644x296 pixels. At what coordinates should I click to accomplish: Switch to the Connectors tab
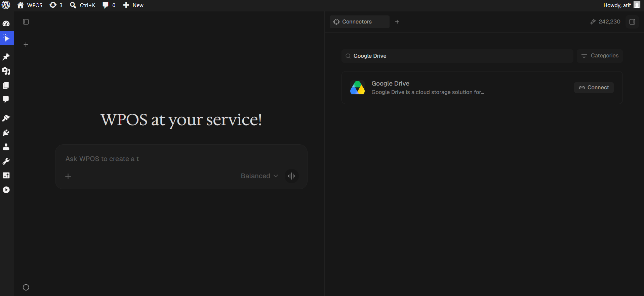pos(359,22)
